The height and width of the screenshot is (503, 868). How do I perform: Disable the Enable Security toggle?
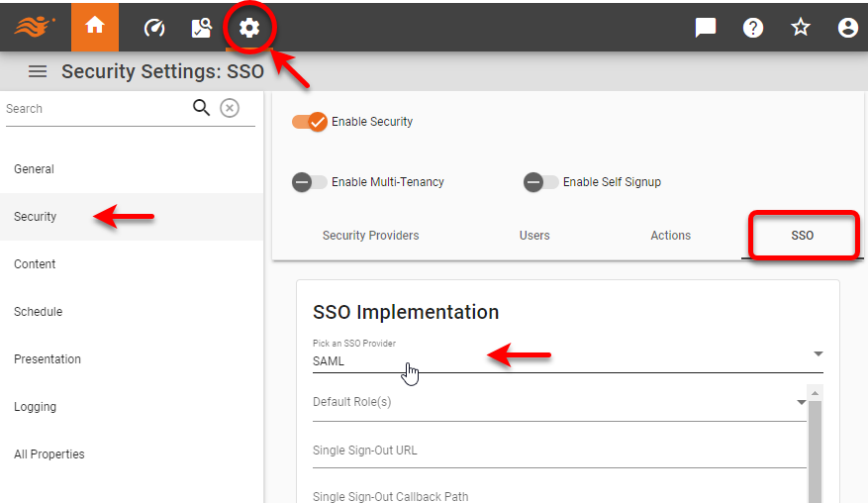310,122
